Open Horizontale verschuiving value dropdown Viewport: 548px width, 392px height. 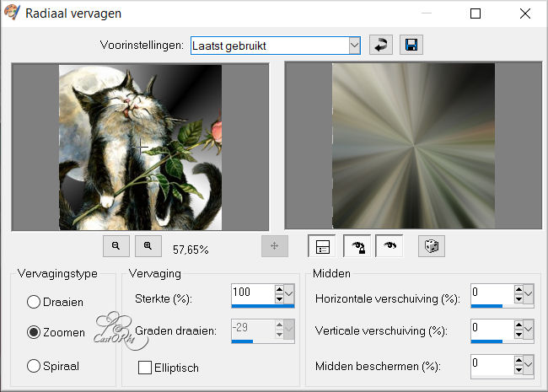[529, 294]
